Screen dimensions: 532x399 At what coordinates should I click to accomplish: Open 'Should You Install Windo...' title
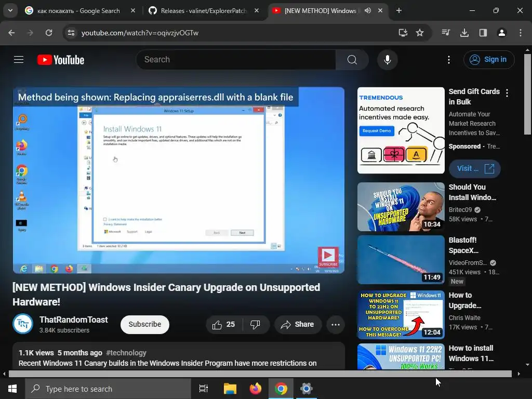[472, 192]
